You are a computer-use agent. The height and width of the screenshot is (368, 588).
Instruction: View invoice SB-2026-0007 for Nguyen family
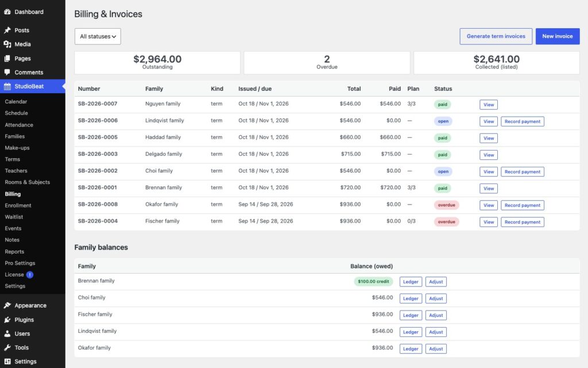pos(488,105)
